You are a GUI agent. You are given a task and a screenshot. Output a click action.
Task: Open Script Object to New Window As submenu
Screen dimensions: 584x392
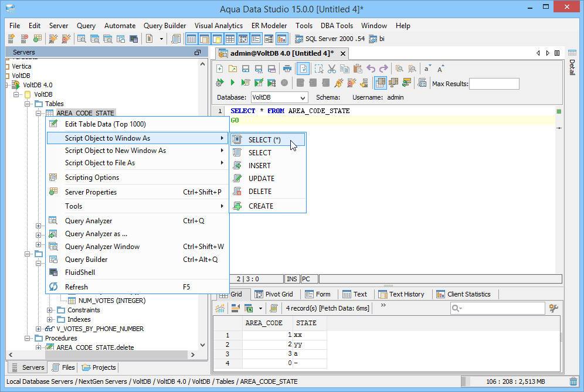pos(137,151)
